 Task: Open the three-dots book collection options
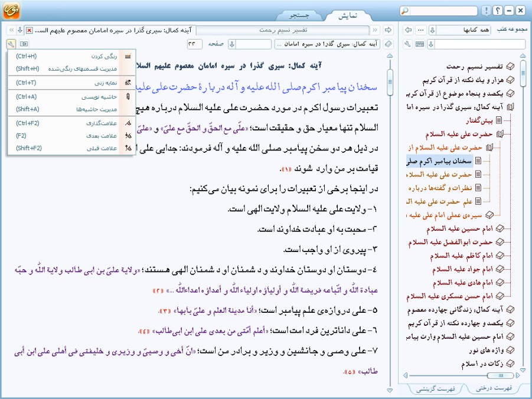(421, 30)
